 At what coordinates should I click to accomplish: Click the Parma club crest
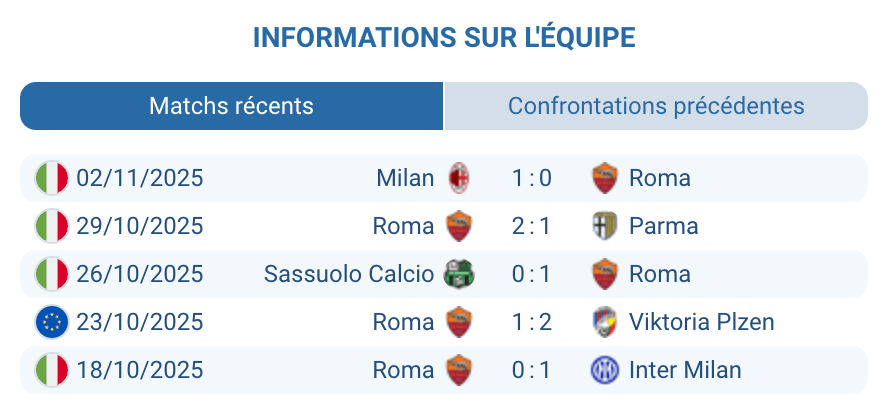[604, 226]
